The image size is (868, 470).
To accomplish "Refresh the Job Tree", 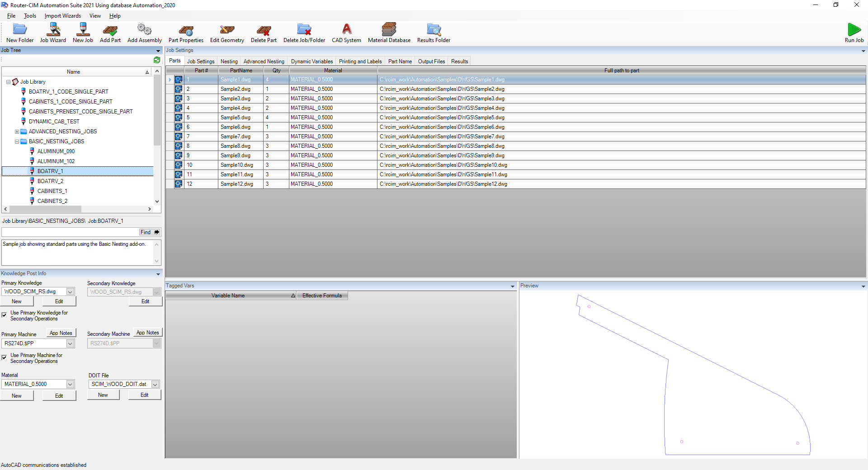I will [x=157, y=60].
